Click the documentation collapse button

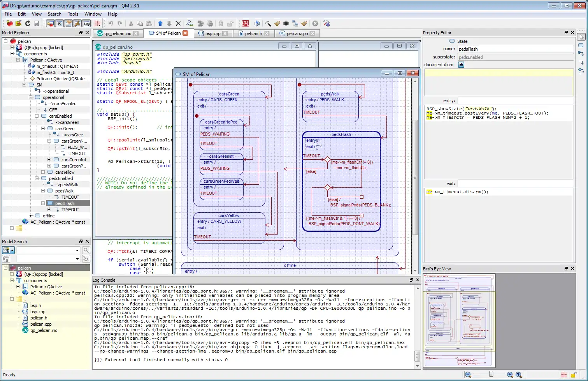coord(461,65)
